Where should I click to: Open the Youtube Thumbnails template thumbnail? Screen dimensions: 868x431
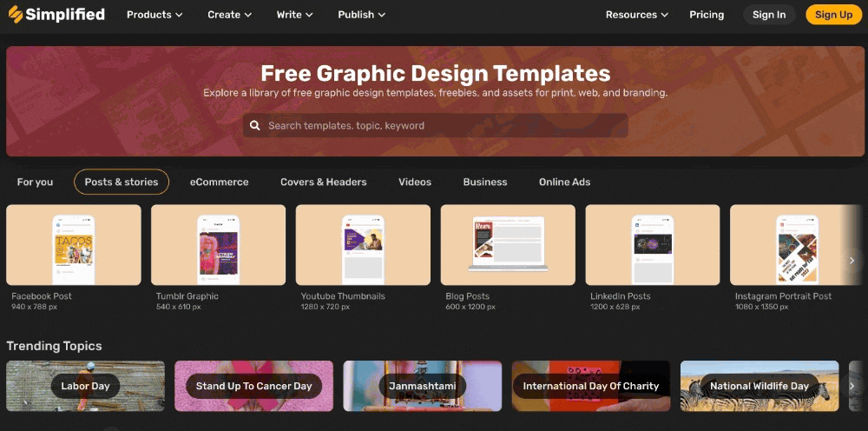click(363, 245)
